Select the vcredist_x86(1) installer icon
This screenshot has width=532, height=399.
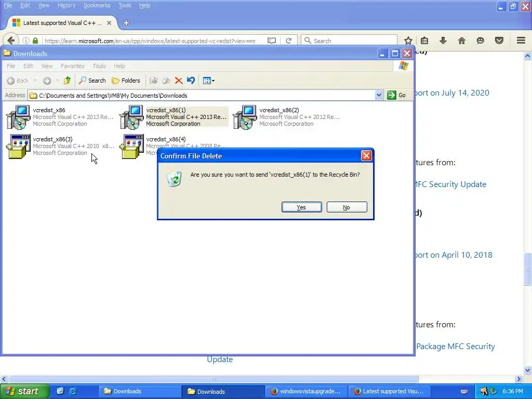point(131,117)
